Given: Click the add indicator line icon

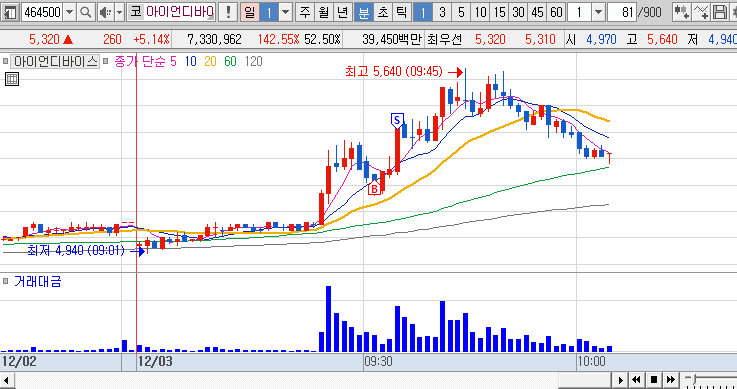Looking at the screenshot, I should 700,12.
